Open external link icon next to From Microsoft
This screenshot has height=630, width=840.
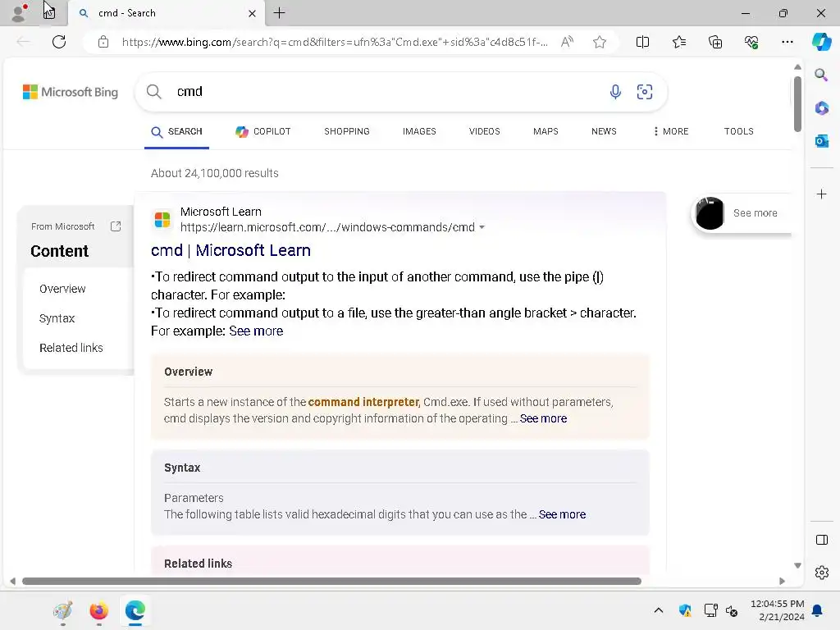click(x=116, y=226)
